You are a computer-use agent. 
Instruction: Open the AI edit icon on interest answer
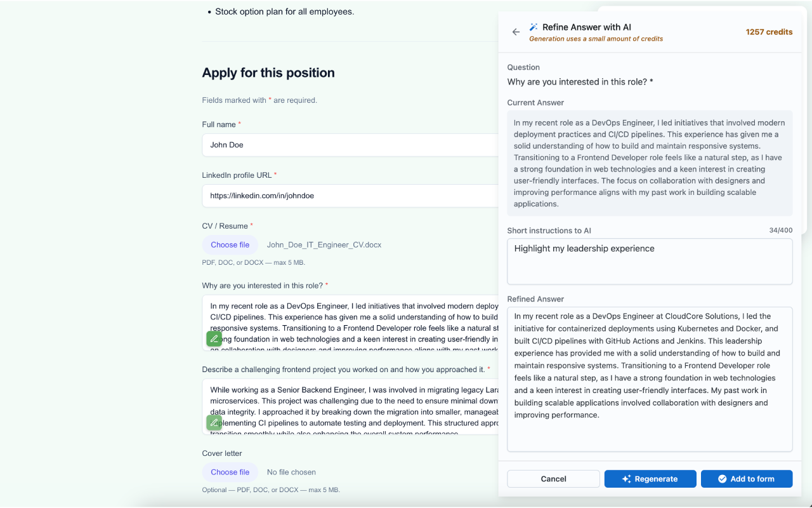click(214, 338)
